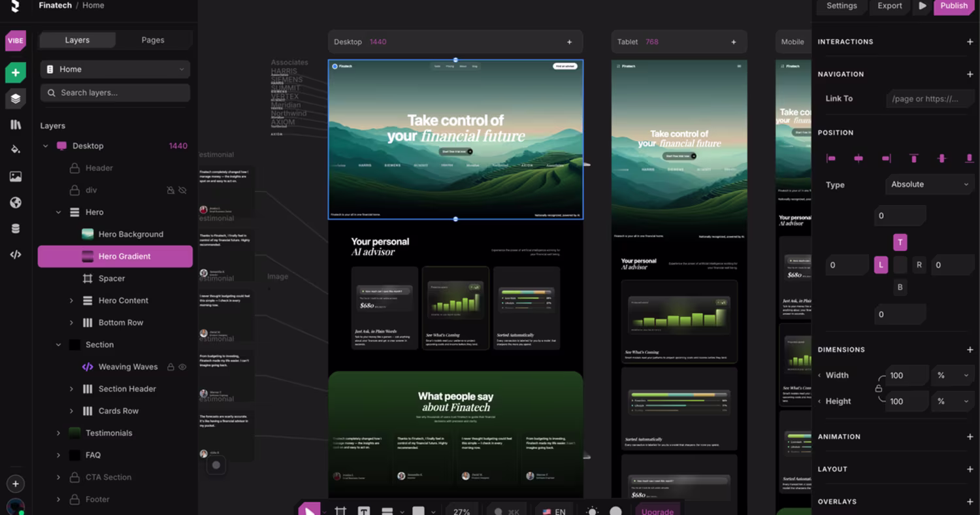Toggle the lock on div layer

(171, 190)
